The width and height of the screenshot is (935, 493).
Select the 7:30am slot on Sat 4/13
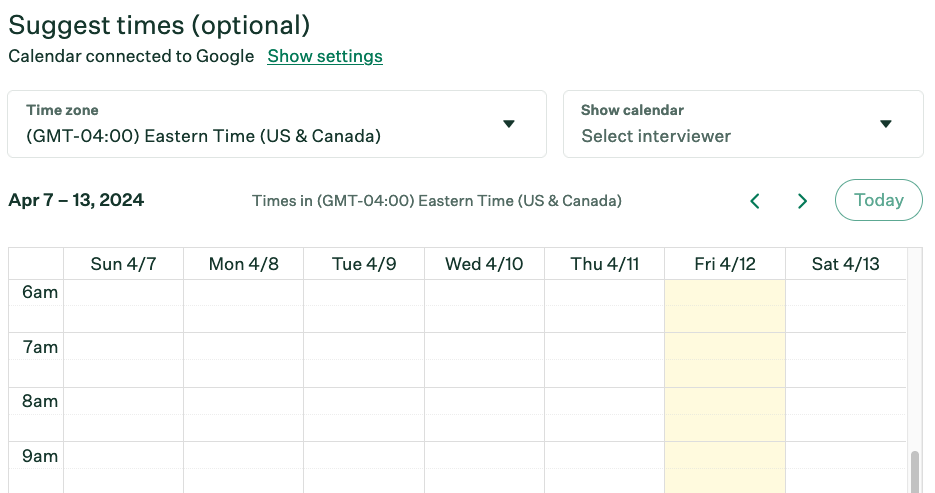846,373
